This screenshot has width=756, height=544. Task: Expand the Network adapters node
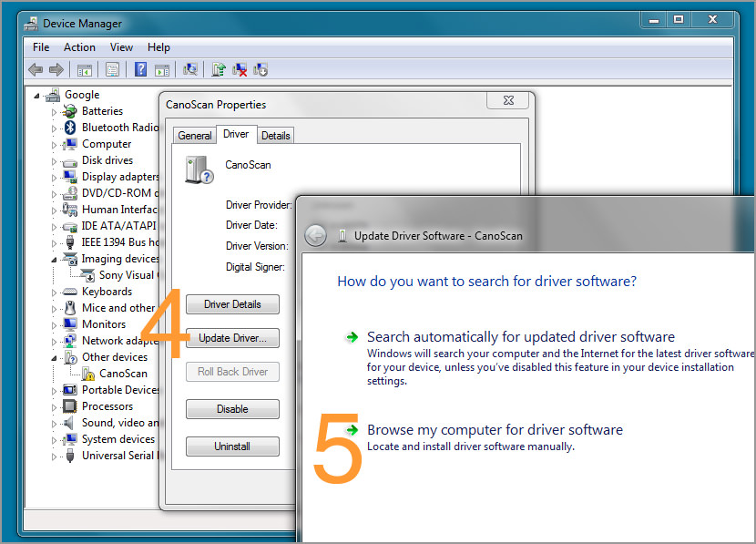point(54,342)
